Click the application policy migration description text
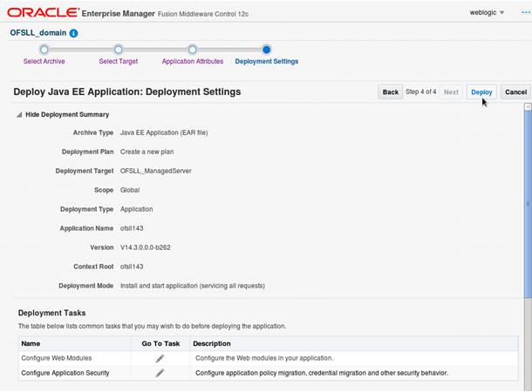 [322, 373]
